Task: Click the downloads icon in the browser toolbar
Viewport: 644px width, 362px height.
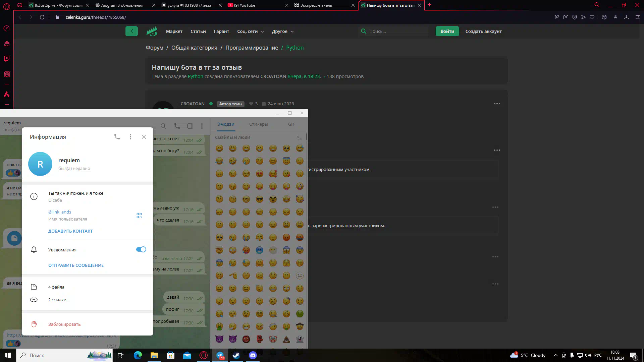Action: coord(626,17)
